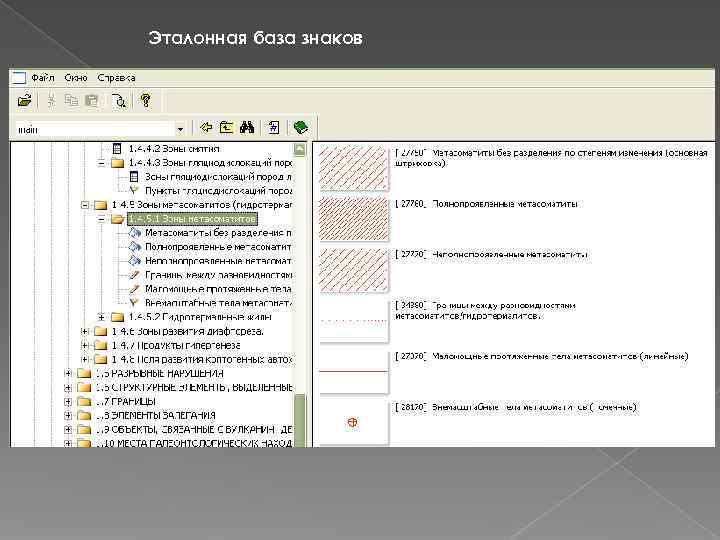Screen dimensions: 720x540
Task: Click the Paste toolbar icon
Action: click(x=92, y=101)
